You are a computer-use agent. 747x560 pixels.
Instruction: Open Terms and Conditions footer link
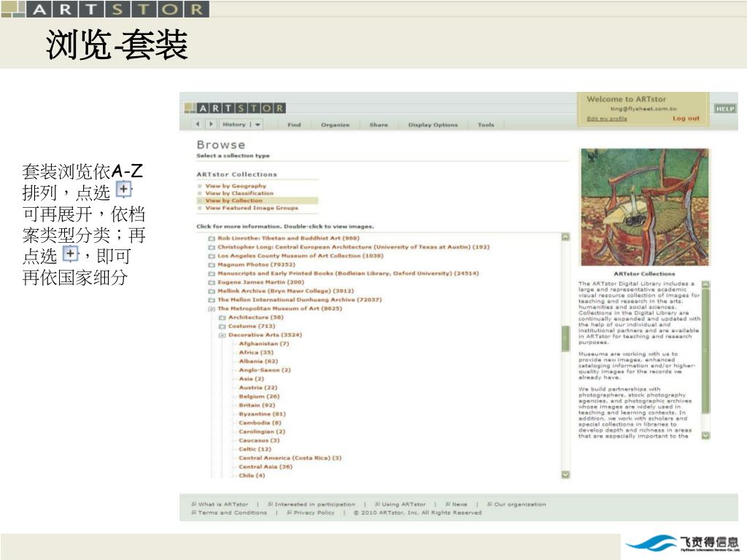point(232,513)
